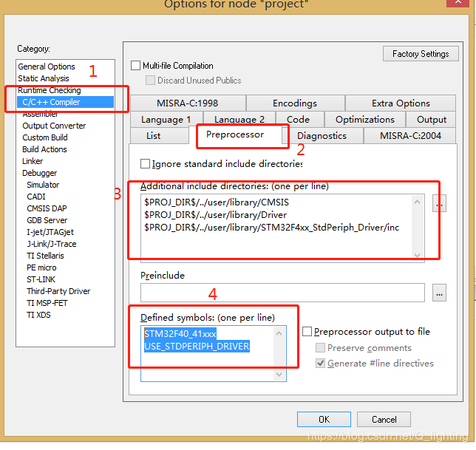Switch to the MISRA-C:2004 tab
The image size is (476, 450).
point(410,136)
